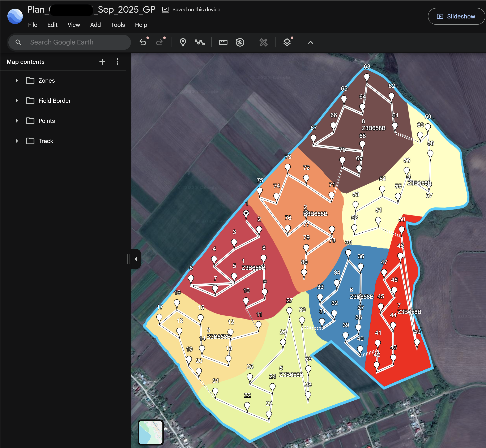Image resolution: width=486 pixels, height=448 pixels.
Task: Open map styles via the layers icon
Action: pos(287,42)
